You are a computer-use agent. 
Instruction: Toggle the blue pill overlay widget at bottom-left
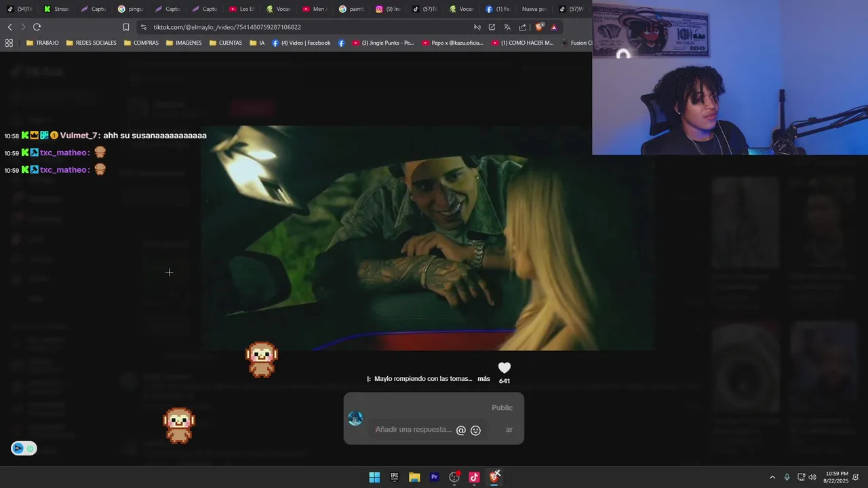(x=24, y=448)
